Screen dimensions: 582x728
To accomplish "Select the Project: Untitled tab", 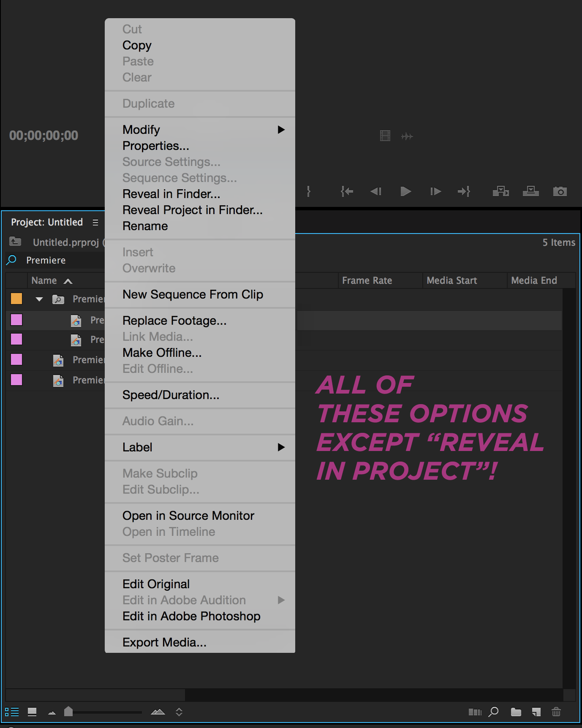I will point(47,222).
